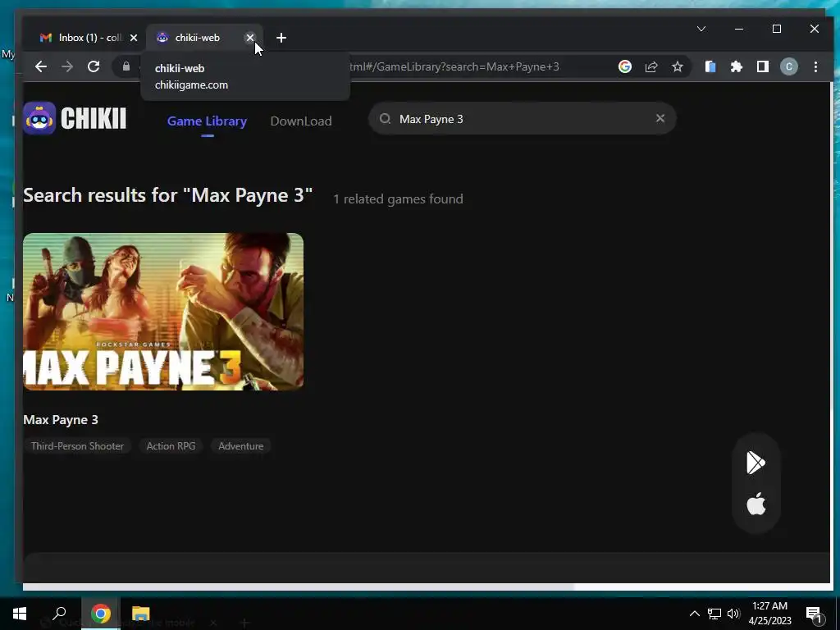This screenshot has height=630, width=840.
Task: Click the URL text in the address bar
Action: [454, 67]
